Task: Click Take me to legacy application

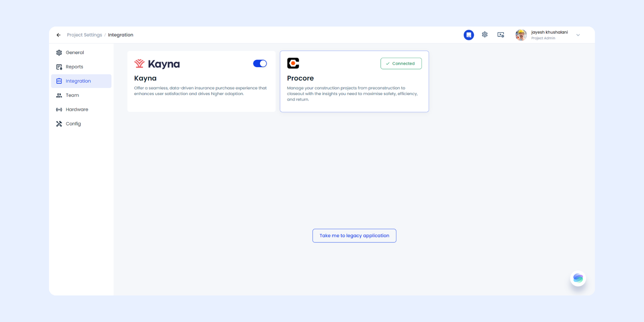Action: [354, 236]
